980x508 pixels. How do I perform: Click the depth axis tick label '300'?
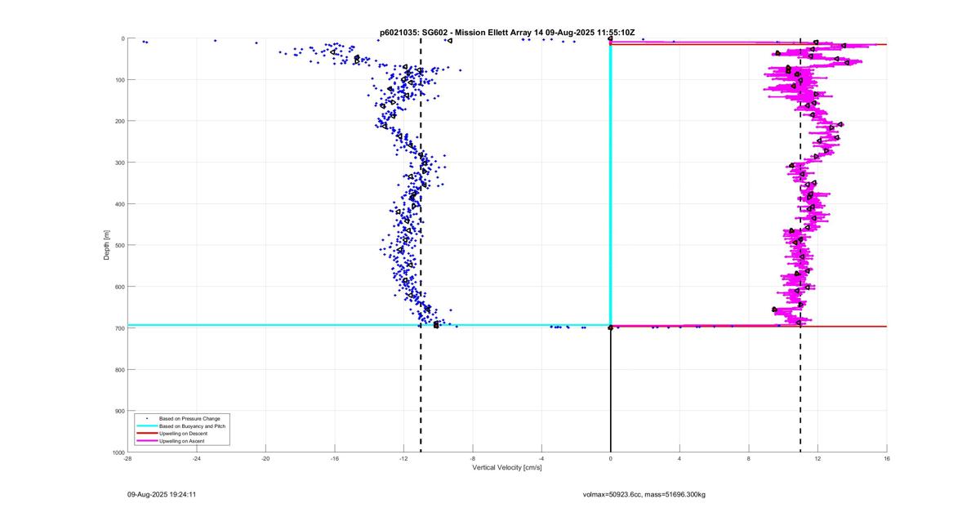click(119, 163)
